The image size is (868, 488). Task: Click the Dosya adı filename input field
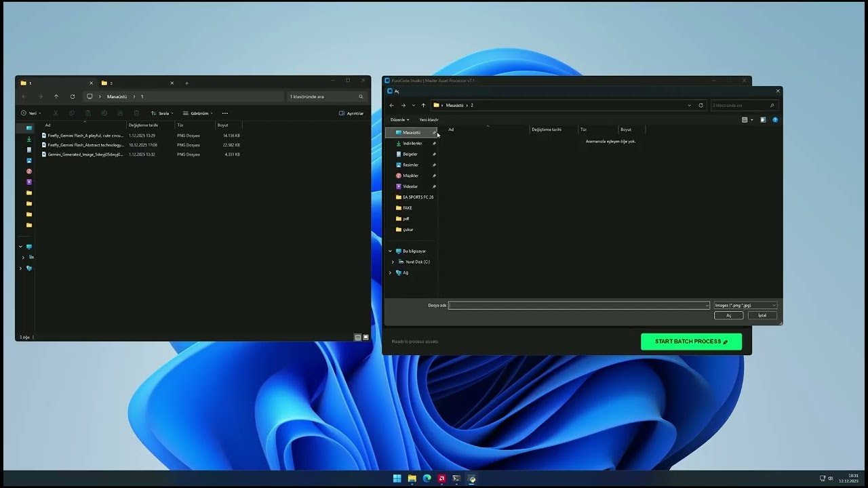tap(578, 306)
